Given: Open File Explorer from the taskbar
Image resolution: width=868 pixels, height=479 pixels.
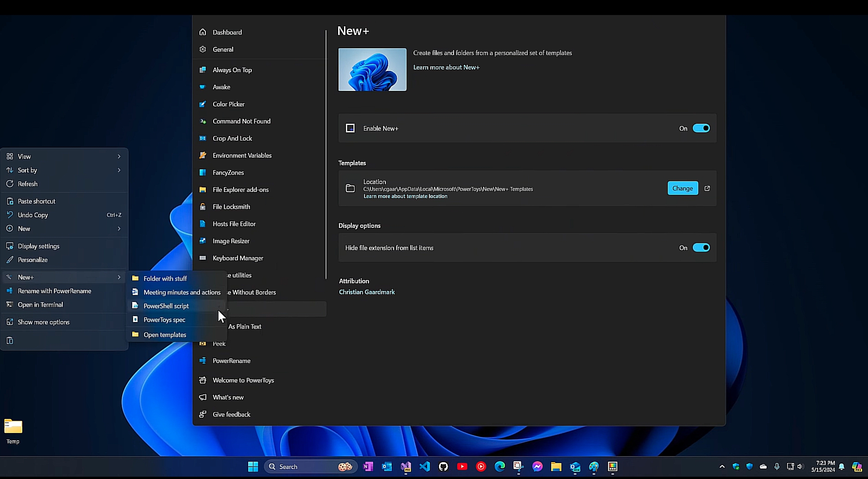Looking at the screenshot, I should coord(556,467).
